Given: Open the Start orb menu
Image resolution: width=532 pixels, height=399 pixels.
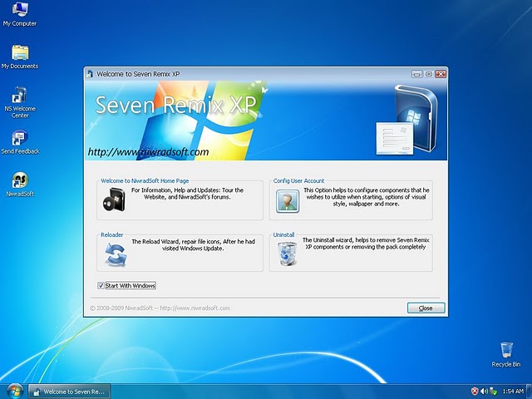Looking at the screenshot, I should click(14, 392).
